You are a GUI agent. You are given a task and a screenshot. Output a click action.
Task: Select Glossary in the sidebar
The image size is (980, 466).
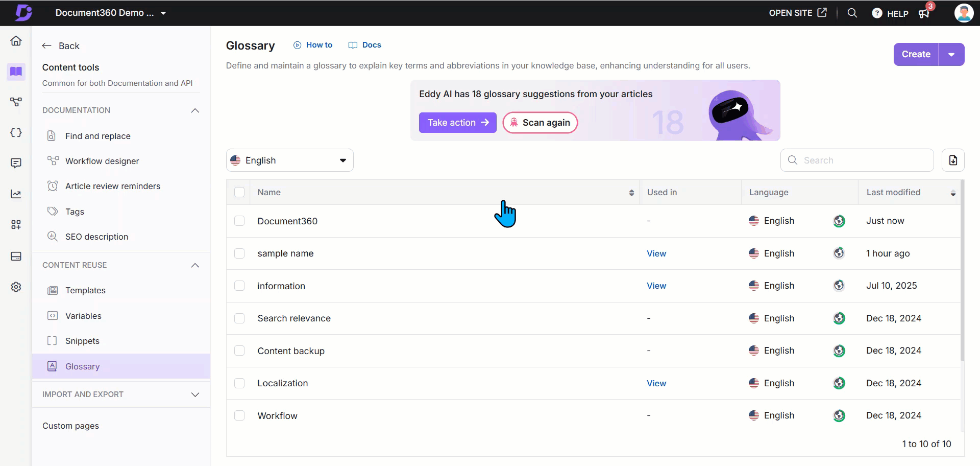point(121,366)
